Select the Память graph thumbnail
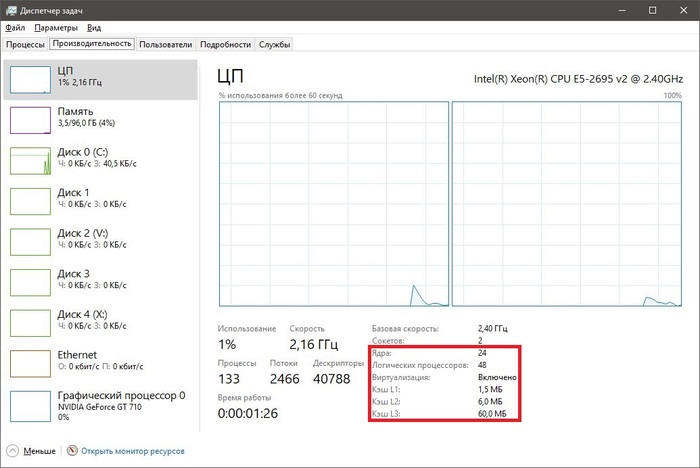Image resolution: width=700 pixels, height=468 pixels. (30, 119)
